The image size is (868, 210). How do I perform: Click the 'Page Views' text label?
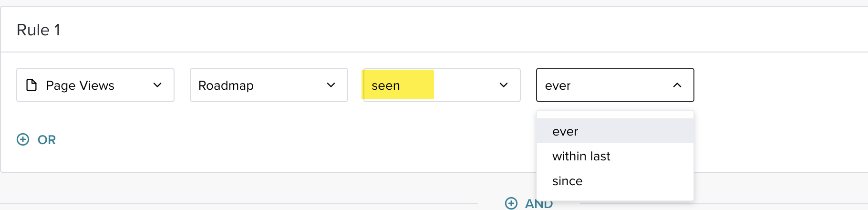pos(80,85)
